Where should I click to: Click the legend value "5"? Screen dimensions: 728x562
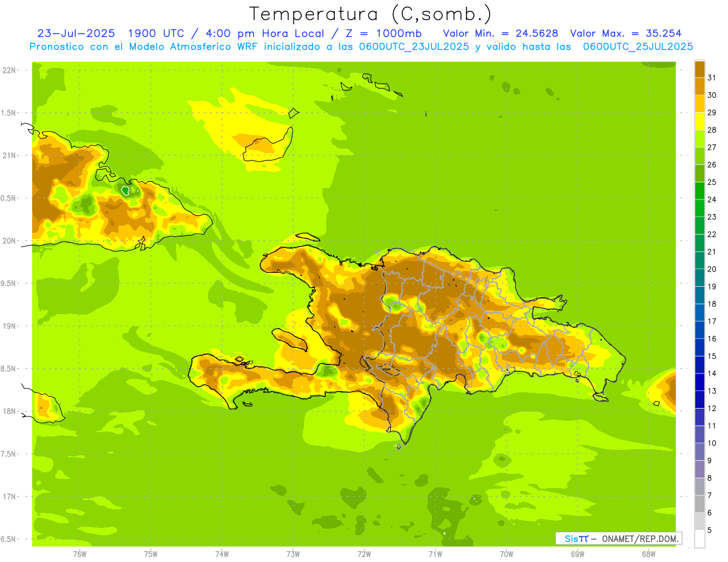click(x=710, y=530)
